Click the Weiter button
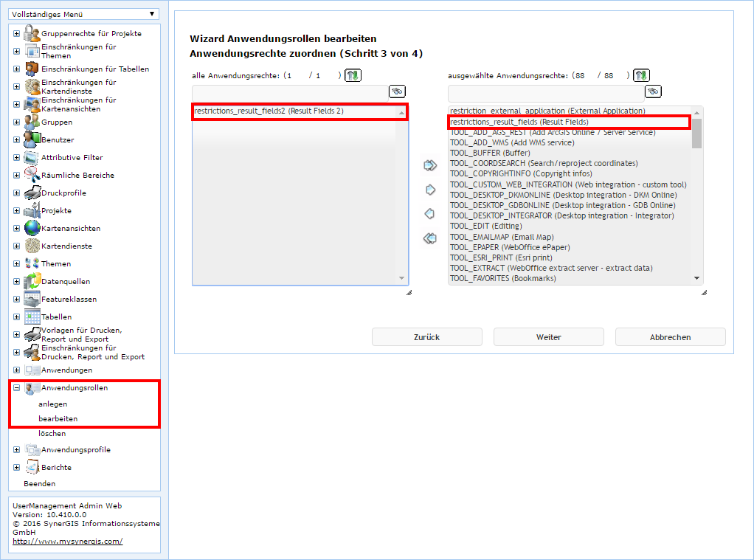754x560 pixels. tap(547, 336)
